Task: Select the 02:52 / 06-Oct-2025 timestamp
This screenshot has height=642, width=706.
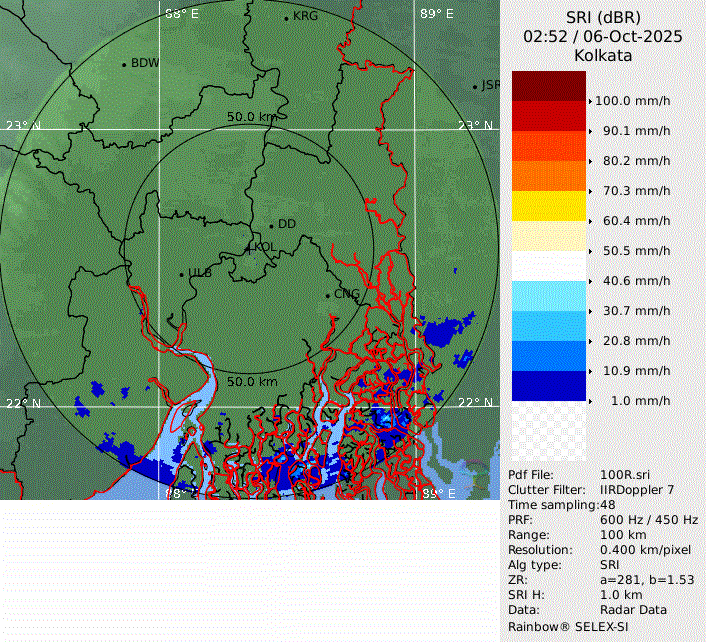Action: (603, 36)
